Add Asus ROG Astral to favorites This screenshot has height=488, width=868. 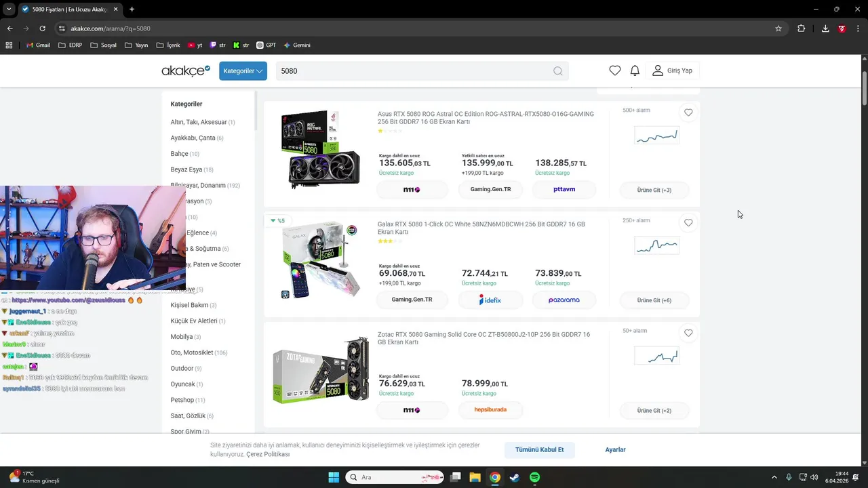point(688,113)
